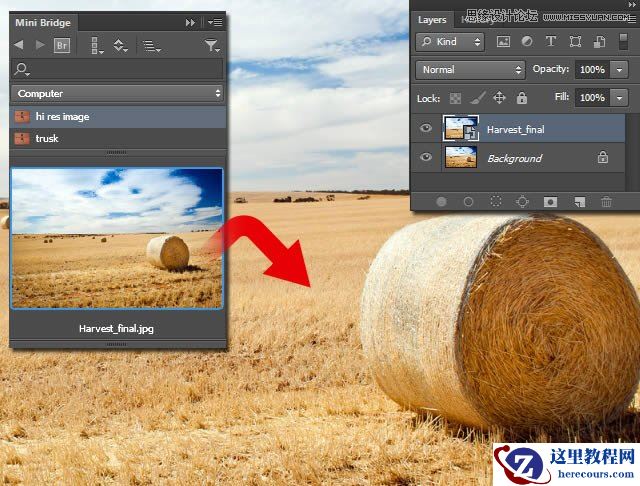
Task: Collapse the Layers panel group arrows
Action: pos(632,4)
